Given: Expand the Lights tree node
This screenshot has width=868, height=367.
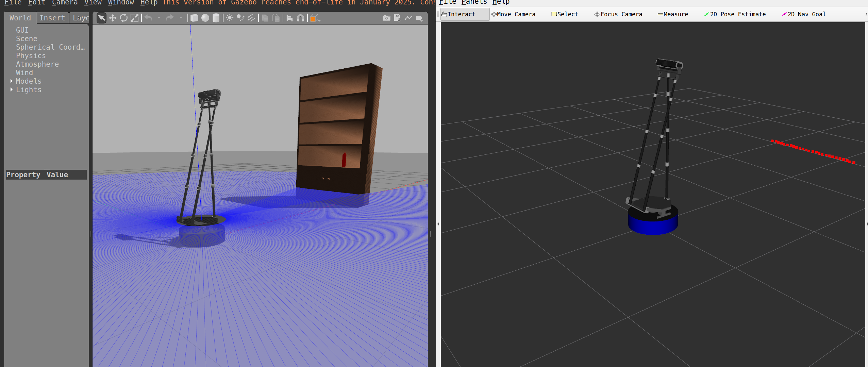Looking at the screenshot, I should click(x=12, y=89).
